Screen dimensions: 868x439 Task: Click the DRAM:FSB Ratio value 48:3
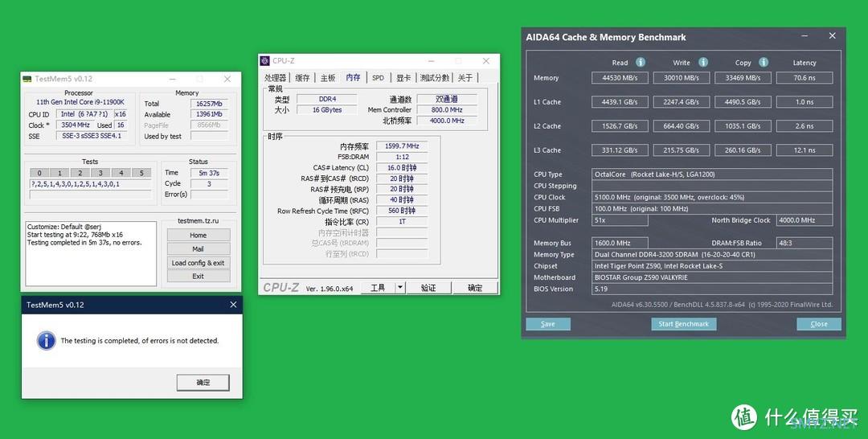805,243
